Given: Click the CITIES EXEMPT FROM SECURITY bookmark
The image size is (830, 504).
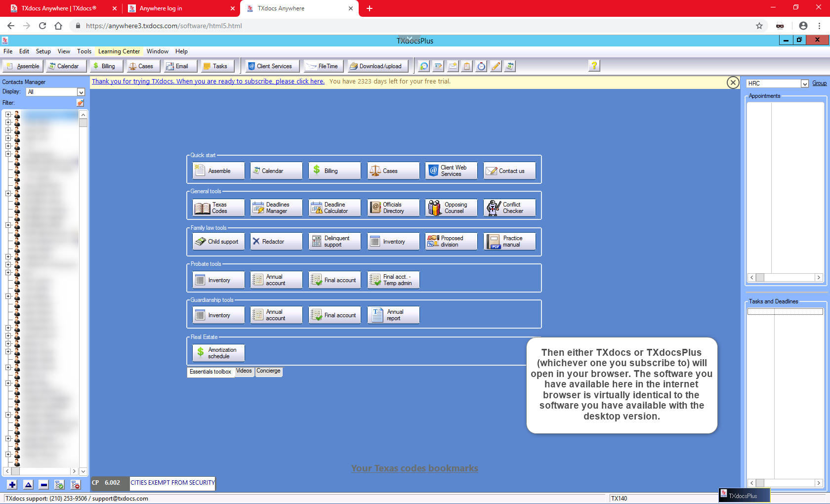Looking at the screenshot, I should pyautogui.click(x=172, y=483).
